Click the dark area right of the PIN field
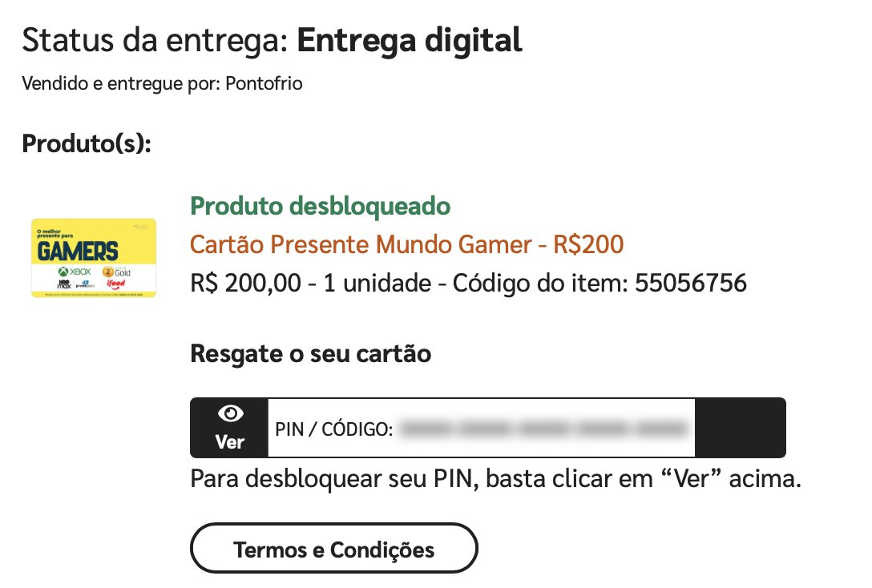 tap(741, 428)
